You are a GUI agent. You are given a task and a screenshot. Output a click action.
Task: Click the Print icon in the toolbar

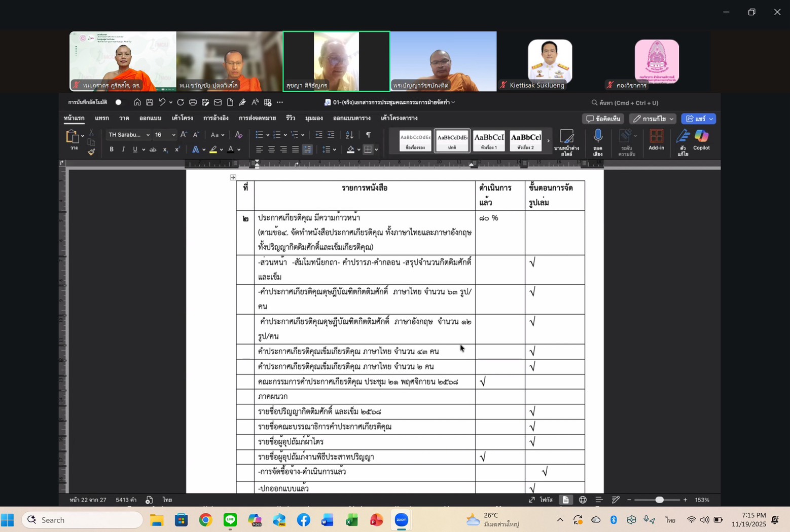(x=193, y=102)
